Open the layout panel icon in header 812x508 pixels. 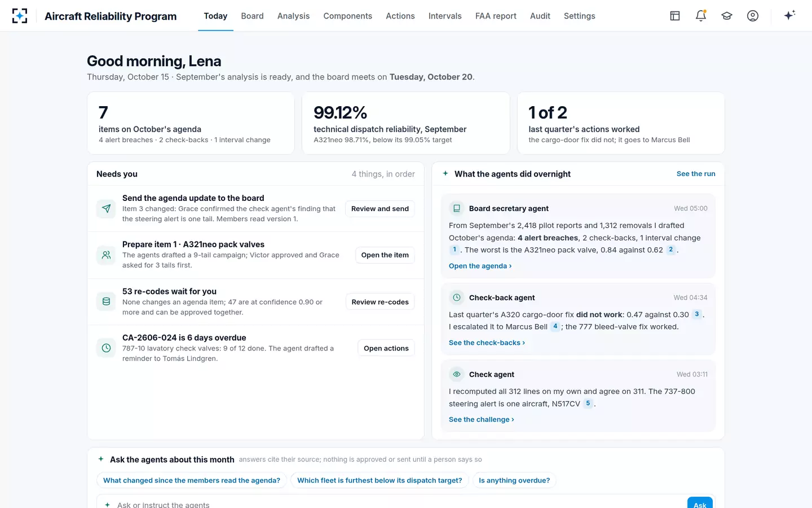pyautogui.click(x=675, y=16)
